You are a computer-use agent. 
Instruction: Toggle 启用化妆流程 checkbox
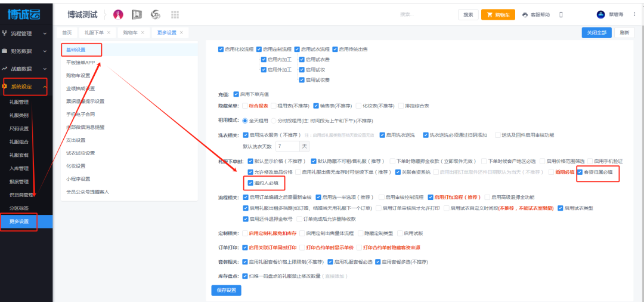(221, 49)
